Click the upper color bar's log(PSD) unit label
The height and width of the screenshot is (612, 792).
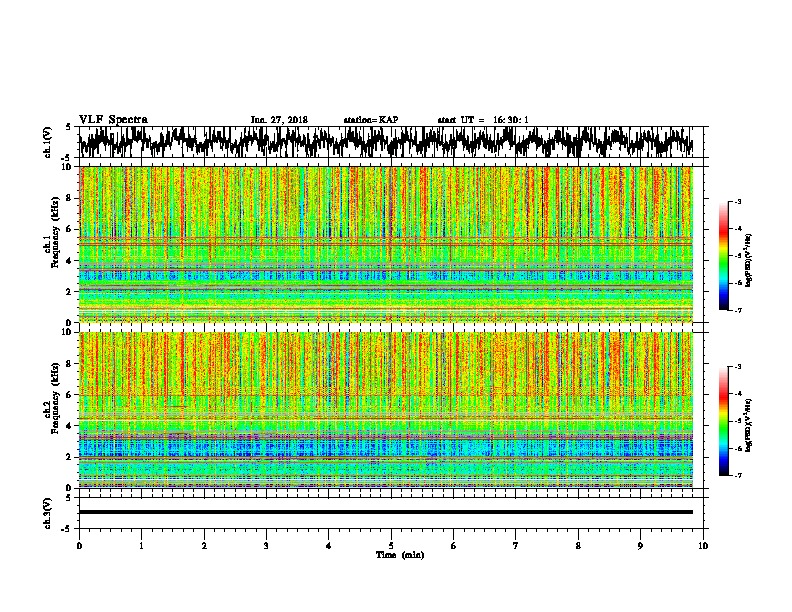click(749, 260)
